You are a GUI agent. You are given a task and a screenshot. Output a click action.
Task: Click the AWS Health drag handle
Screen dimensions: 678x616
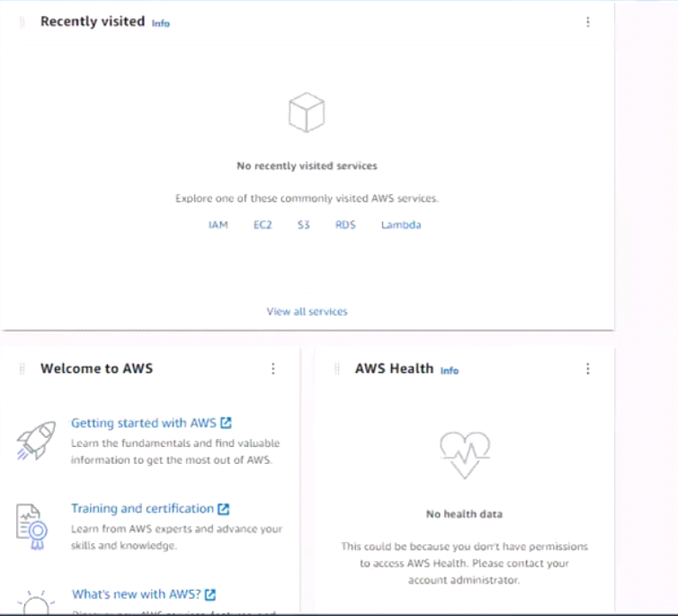336,369
